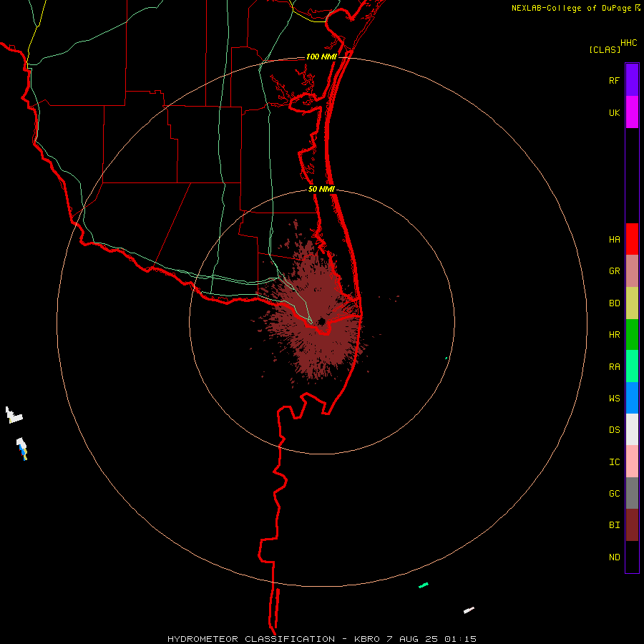This screenshot has height=644, width=644.
Task: Click the UK magenta legend color swatch
Action: pyautogui.click(x=632, y=112)
